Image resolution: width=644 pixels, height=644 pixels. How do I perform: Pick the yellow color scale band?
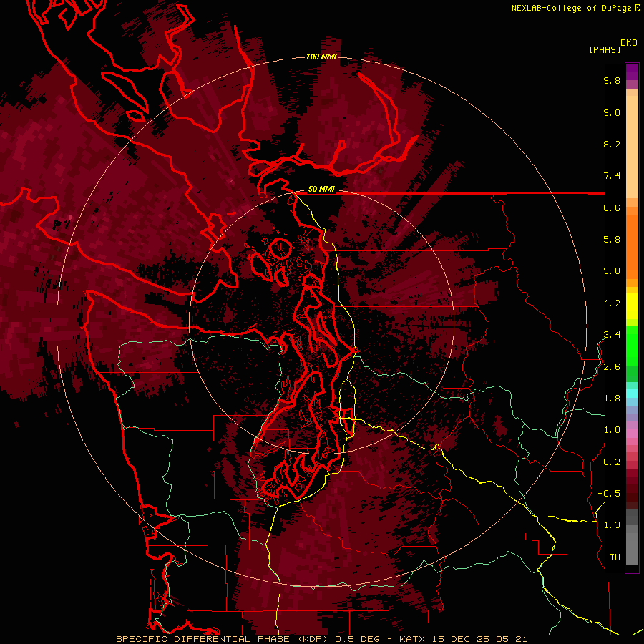[632, 306]
